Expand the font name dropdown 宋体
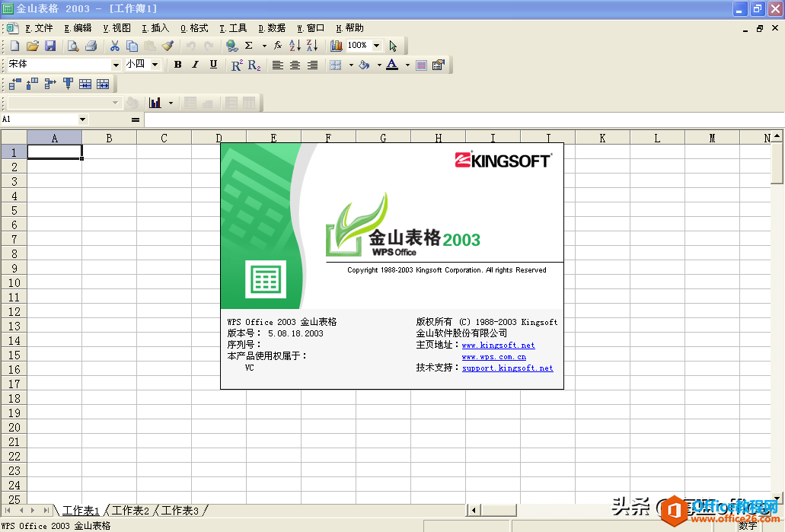 pyautogui.click(x=116, y=65)
